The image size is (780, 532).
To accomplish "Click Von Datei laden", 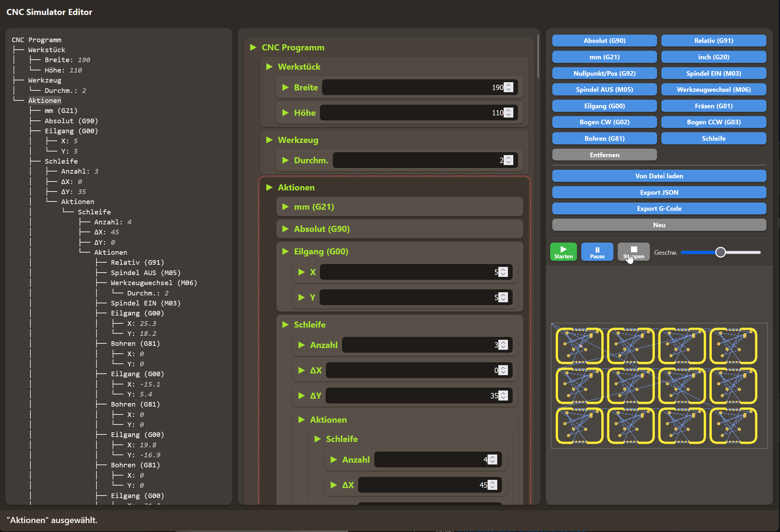I will click(x=659, y=176).
